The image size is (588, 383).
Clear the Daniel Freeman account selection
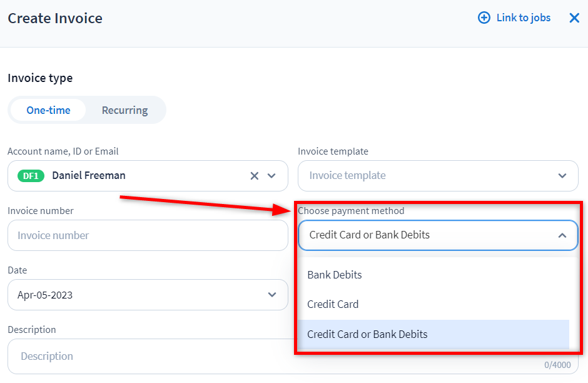coord(254,176)
